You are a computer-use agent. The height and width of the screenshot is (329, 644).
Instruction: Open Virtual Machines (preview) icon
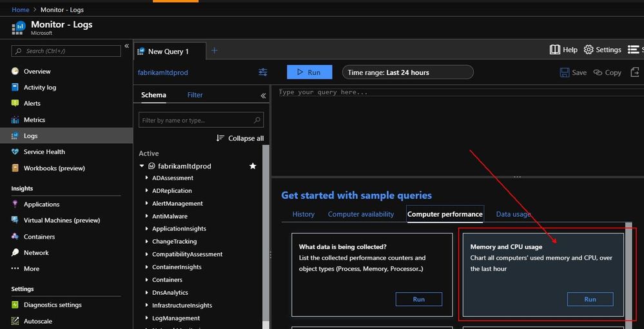click(15, 220)
